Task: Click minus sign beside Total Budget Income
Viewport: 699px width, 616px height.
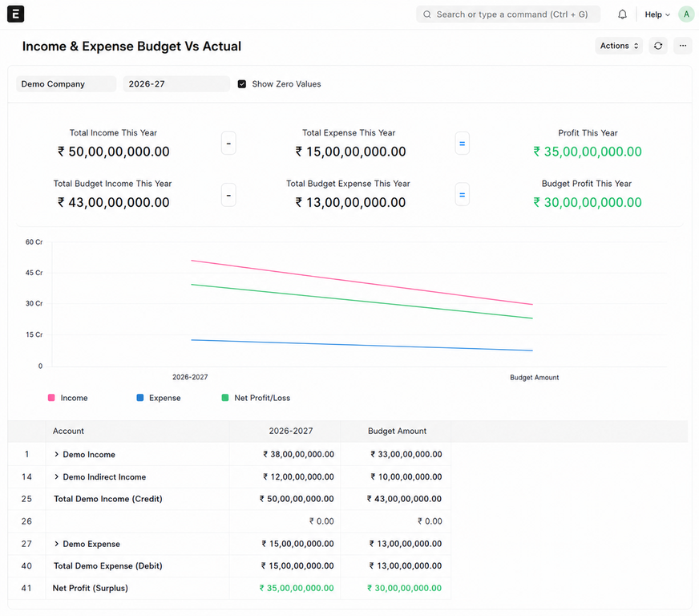Action: (x=228, y=195)
